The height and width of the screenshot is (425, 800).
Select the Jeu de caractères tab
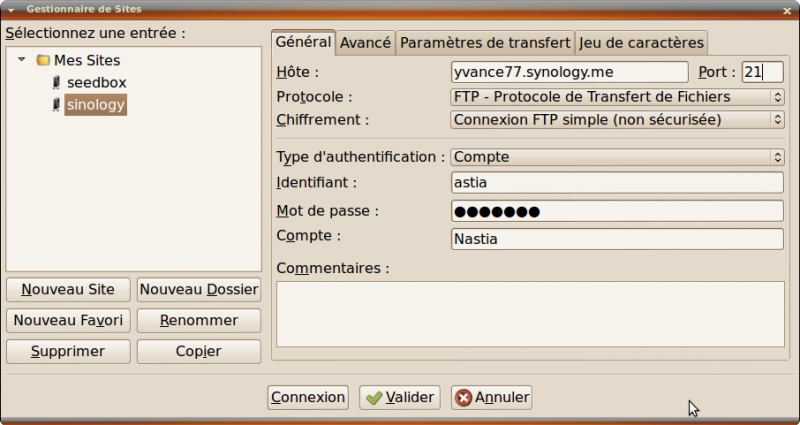click(x=641, y=43)
